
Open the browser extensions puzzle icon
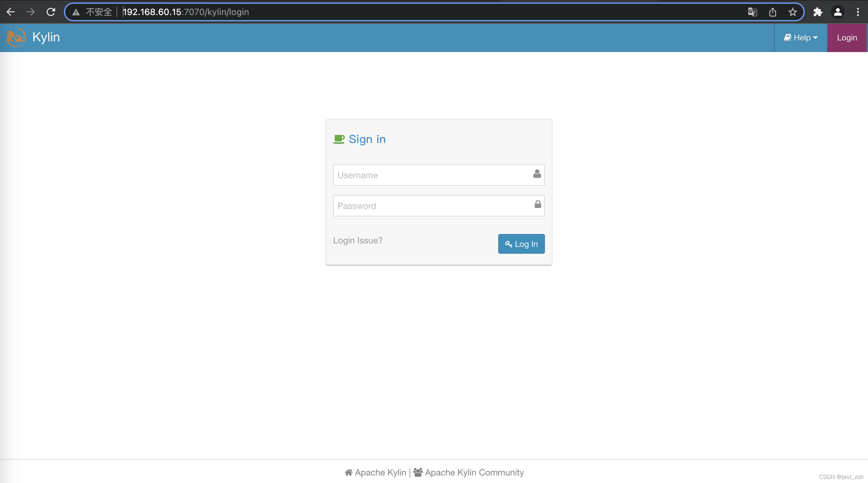[x=818, y=12]
